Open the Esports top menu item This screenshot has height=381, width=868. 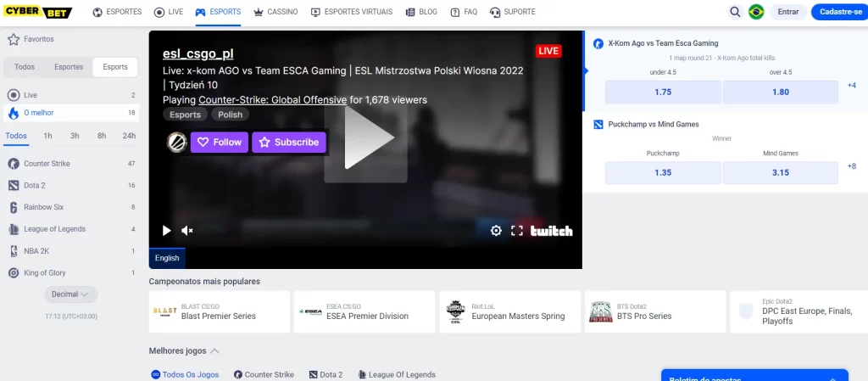click(x=218, y=12)
